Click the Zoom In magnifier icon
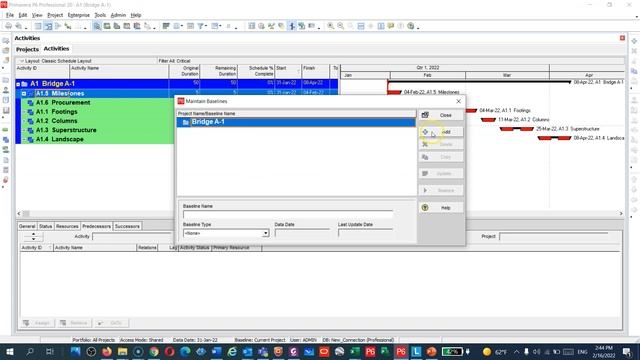The image size is (640, 360). (330, 26)
